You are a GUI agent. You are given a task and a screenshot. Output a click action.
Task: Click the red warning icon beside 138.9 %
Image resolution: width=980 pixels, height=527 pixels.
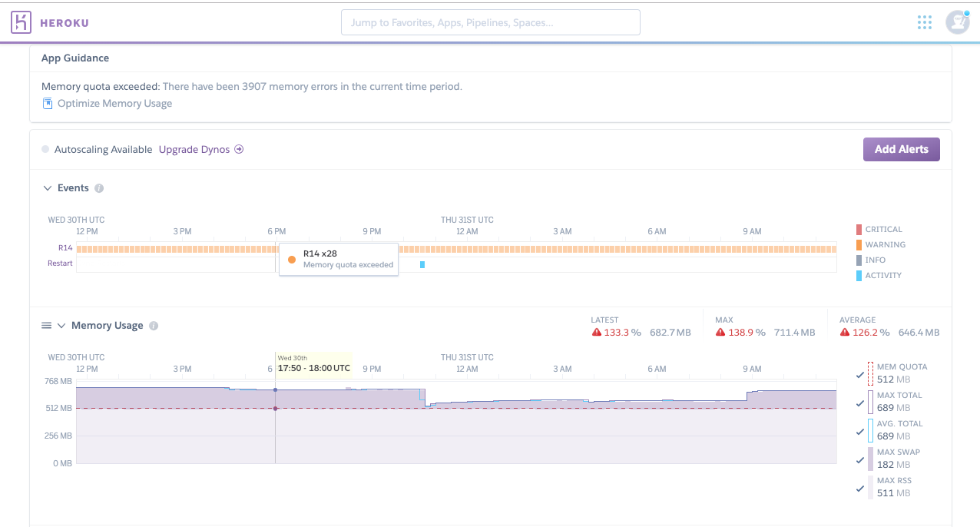[720, 333]
